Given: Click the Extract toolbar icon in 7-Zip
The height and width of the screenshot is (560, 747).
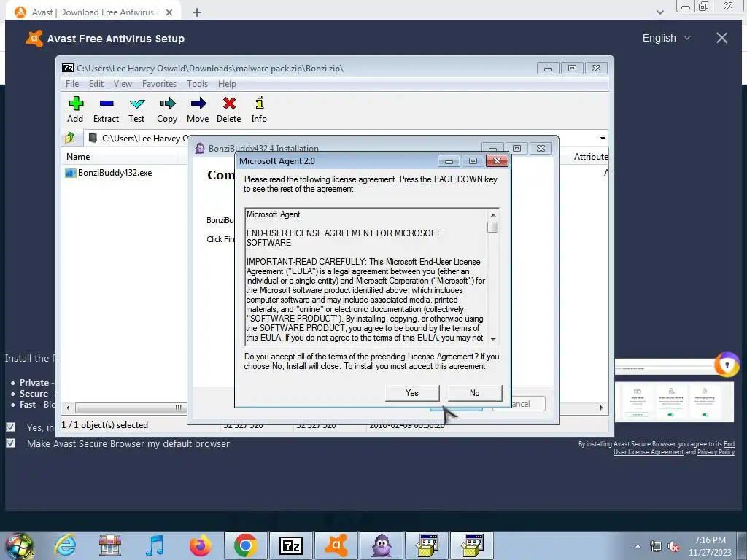Looking at the screenshot, I should click(106, 109).
